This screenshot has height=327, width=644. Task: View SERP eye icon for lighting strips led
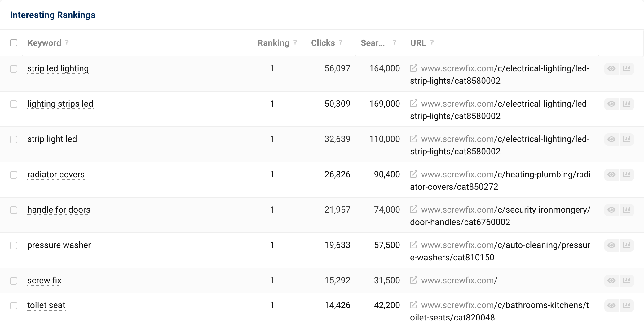[x=611, y=104]
